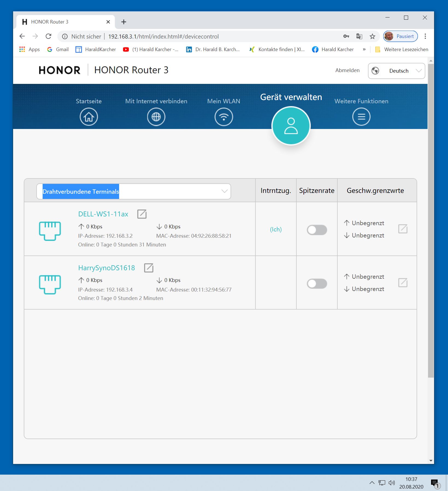Select the HONOR Router 3 browser tab
The width and height of the screenshot is (448, 491).
[66, 22]
